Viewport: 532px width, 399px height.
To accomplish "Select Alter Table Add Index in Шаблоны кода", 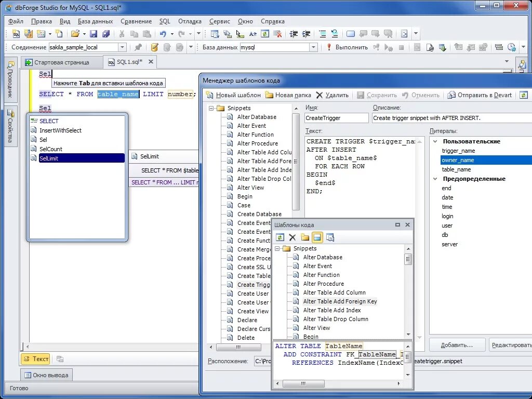I will pyautogui.click(x=332, y=310).
